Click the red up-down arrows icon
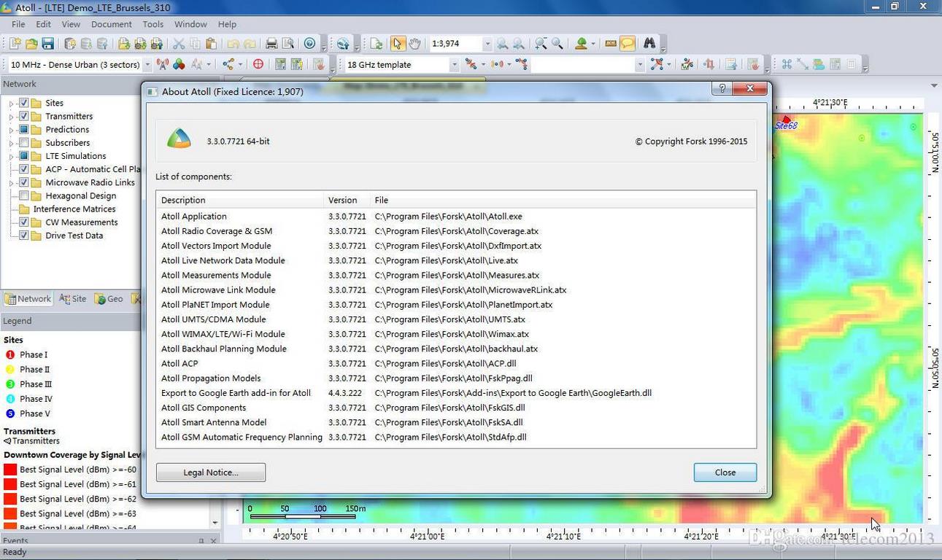 coord(708,64)
